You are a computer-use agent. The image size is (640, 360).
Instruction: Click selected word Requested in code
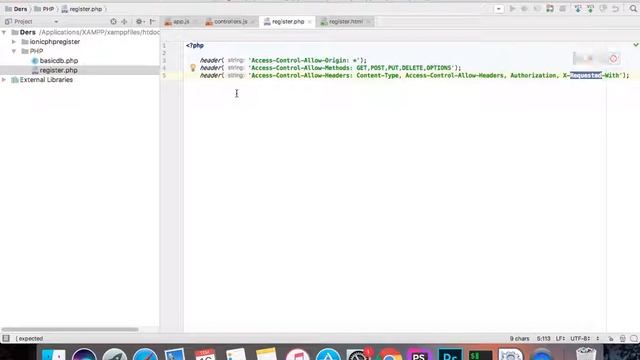[586, 75]
